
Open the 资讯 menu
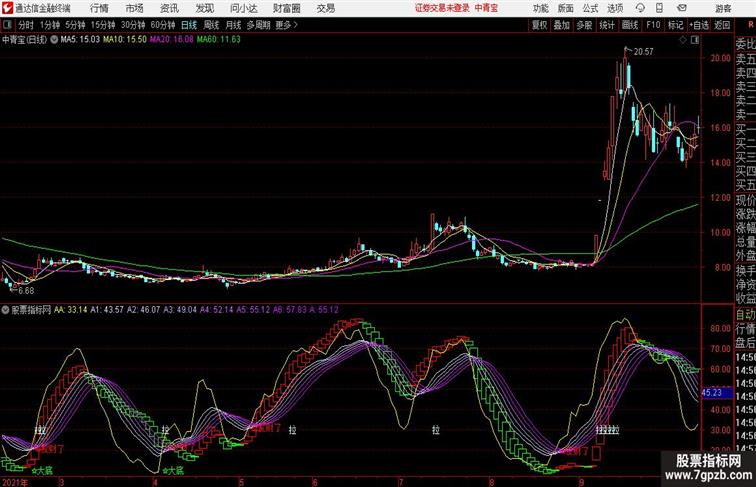point(169,8)
